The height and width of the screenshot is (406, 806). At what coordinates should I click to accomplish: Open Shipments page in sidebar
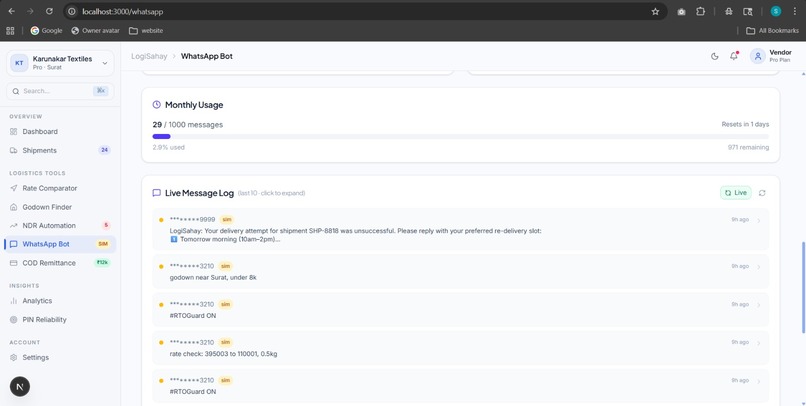(60, 151)
